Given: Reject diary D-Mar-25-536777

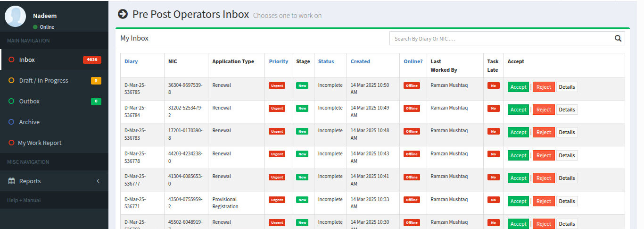Looking at the screenshot, I should pos(544,178).
